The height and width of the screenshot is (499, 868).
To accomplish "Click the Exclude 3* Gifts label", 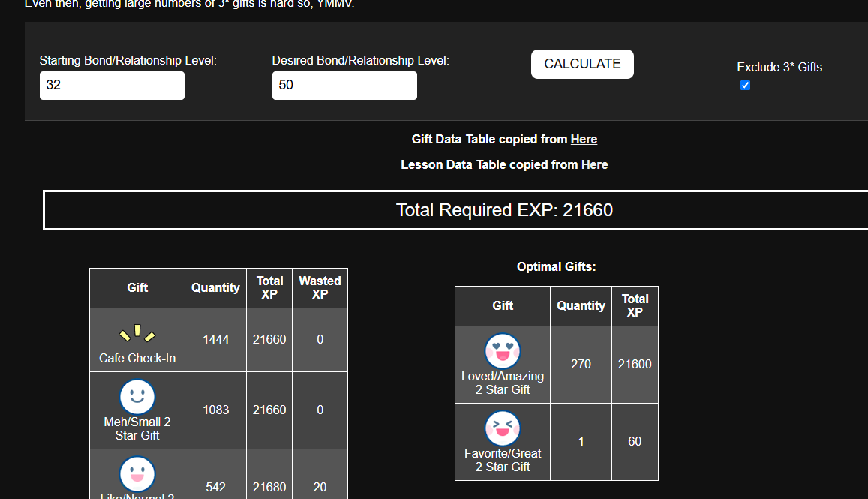I will coord(781,67).
